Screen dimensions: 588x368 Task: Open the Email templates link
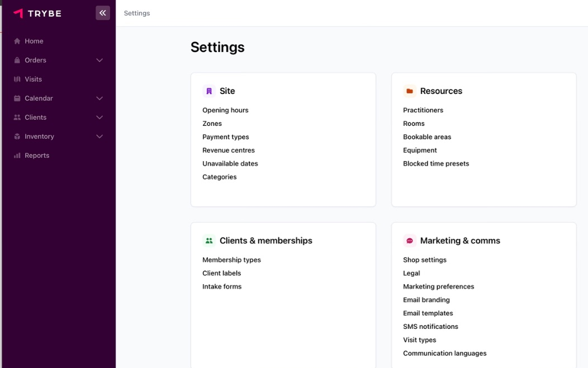[x=428, y=313]
